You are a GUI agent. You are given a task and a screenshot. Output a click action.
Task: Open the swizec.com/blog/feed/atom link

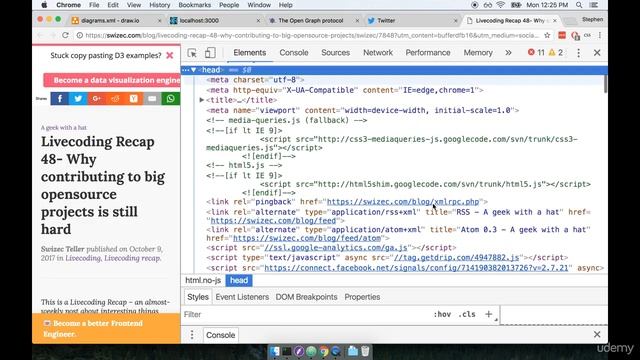point(307,238)
